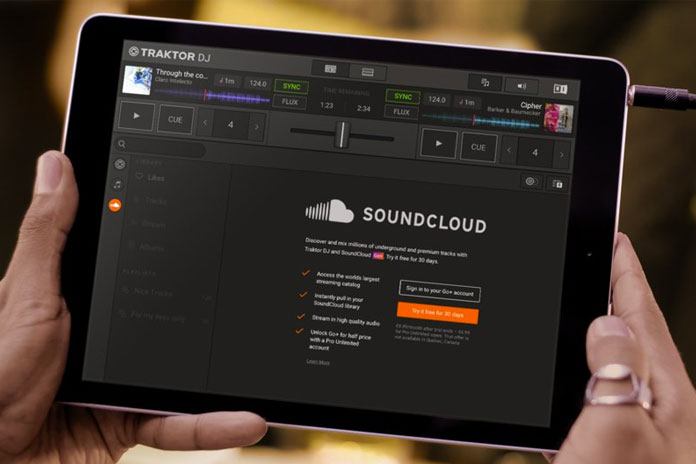The image size is (696, 464).
Task: Click the browser preview eye icon
Action: point(530,182)
